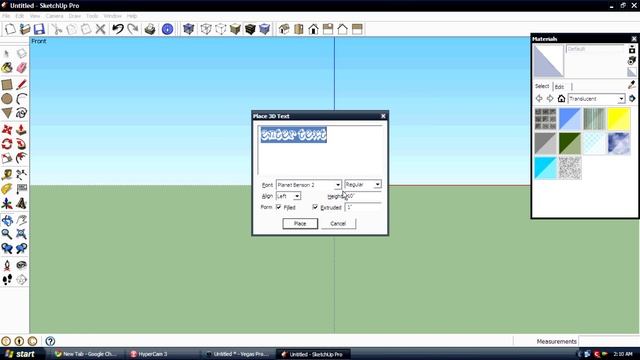The image size is (640, 360).
Task: Select the Move tool
Action: coord(7,130)
